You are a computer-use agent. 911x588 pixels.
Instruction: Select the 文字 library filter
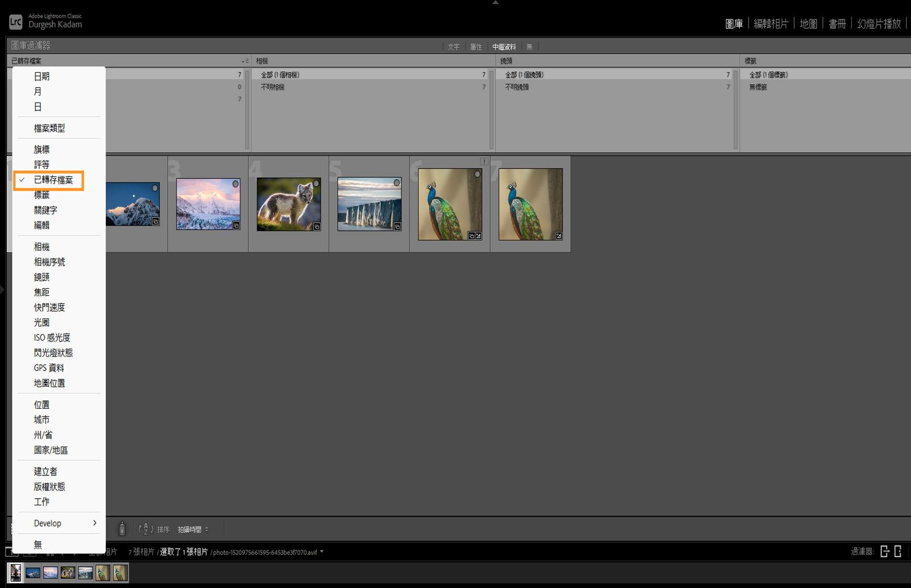(x=454, y=47)
